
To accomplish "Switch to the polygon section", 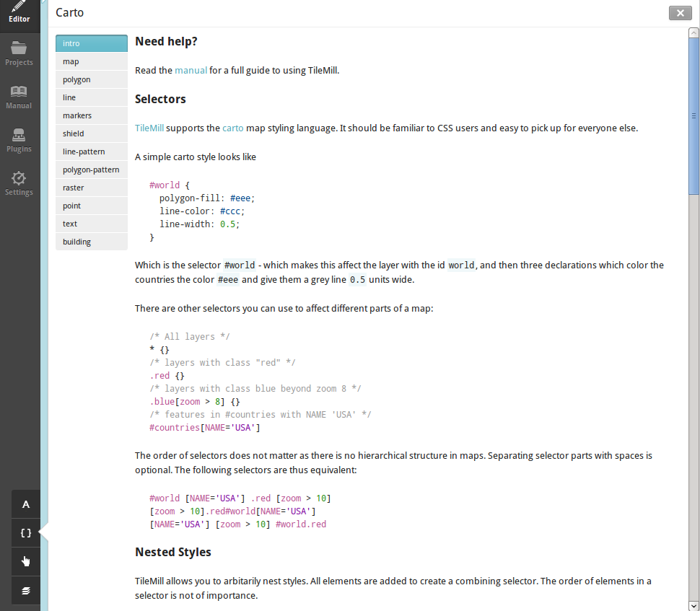I will point(92,79).
